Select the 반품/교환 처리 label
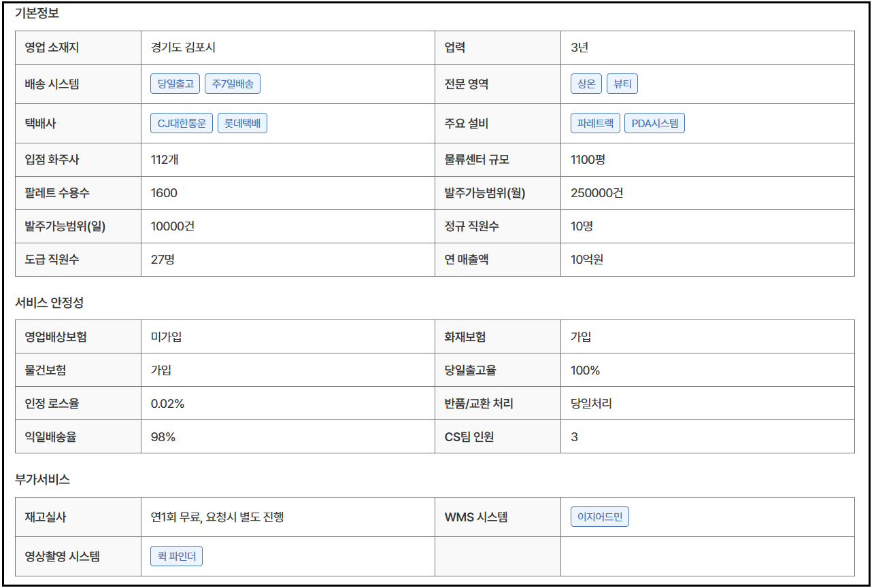Image resolution: width=874 pixels, height=588 pixels. [x=479, y=404]
